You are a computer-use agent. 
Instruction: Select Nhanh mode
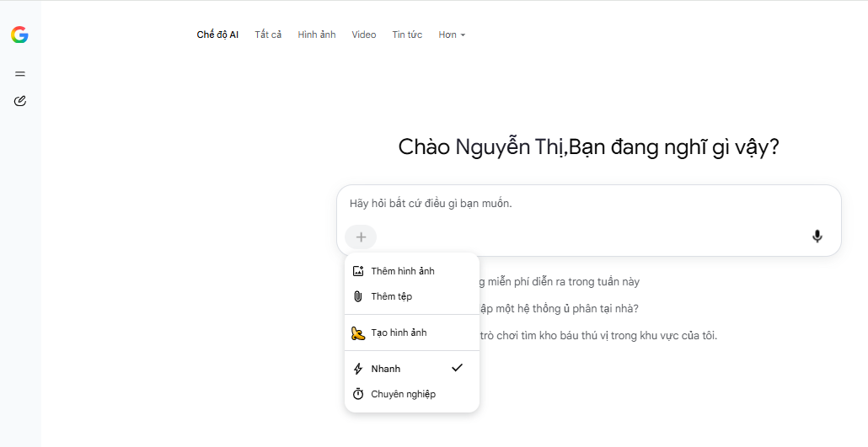coord(412,369)
